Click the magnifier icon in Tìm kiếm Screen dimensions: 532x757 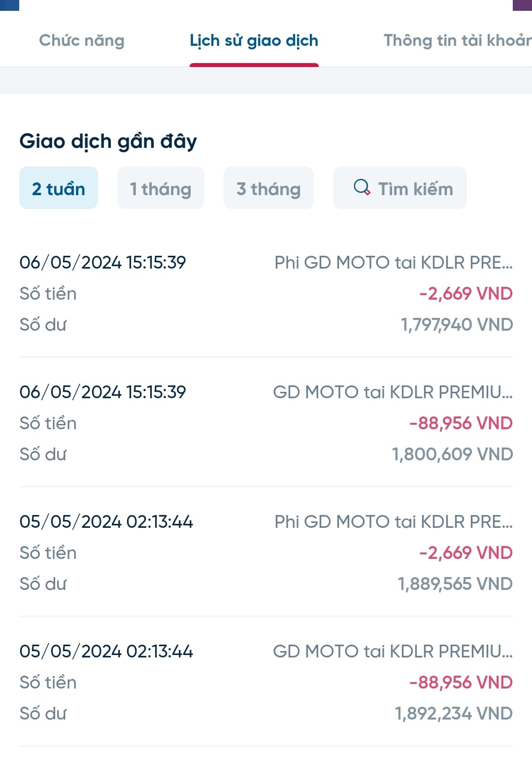point(362,187)
